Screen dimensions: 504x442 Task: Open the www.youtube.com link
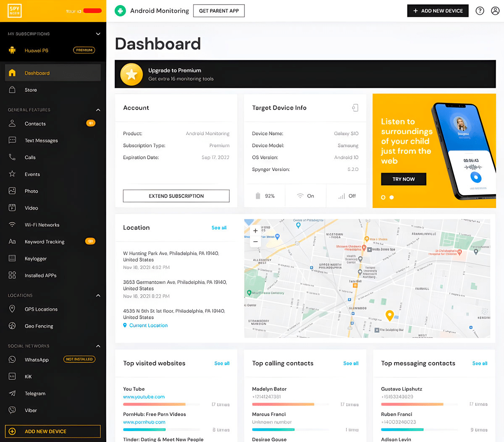(x=144, y=397)
